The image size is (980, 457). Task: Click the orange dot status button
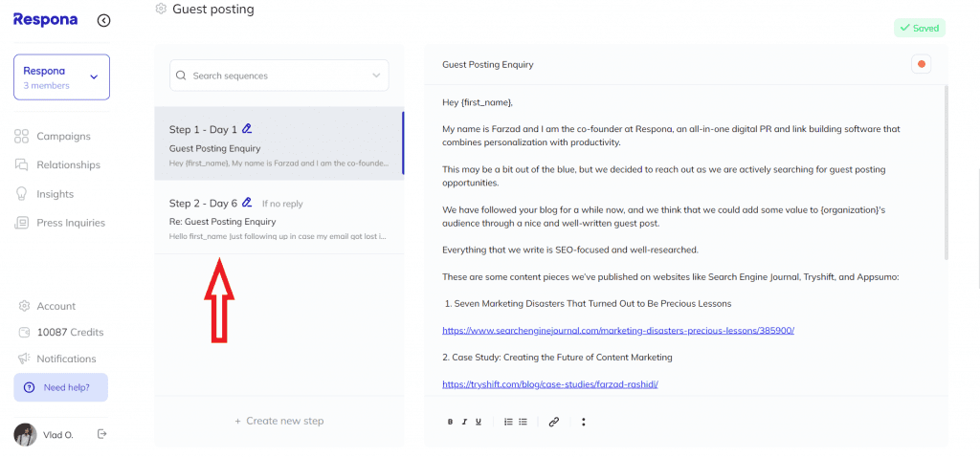(922, 64)
